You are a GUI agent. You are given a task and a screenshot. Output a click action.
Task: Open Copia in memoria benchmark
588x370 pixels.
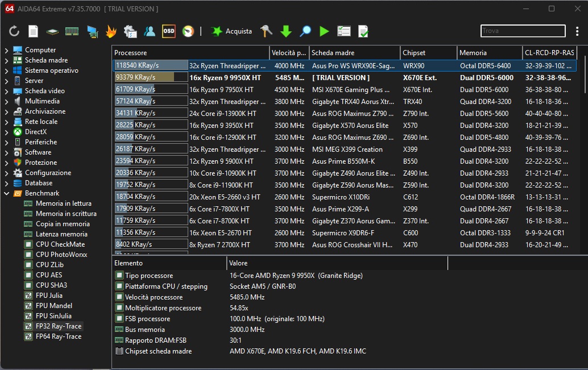63,224
